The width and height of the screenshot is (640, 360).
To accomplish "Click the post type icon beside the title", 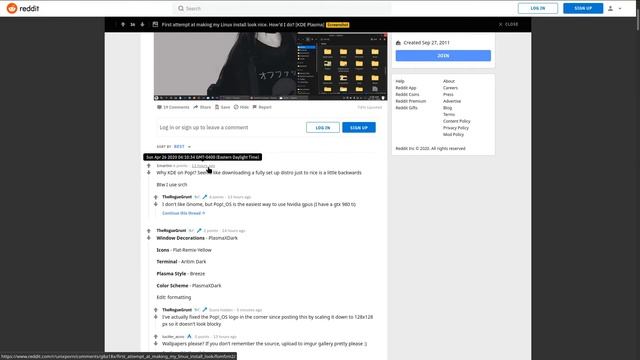I will (155, 24).
